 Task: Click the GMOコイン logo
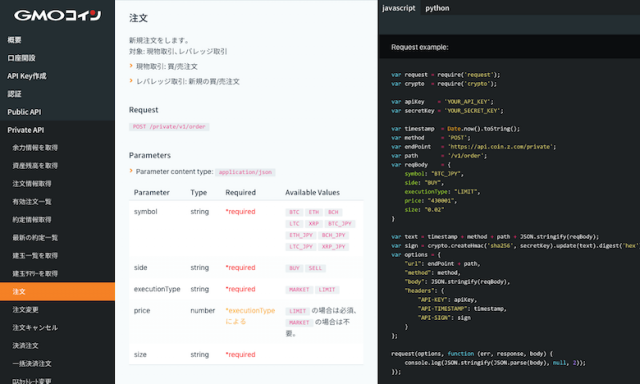[x=58, y=16]
